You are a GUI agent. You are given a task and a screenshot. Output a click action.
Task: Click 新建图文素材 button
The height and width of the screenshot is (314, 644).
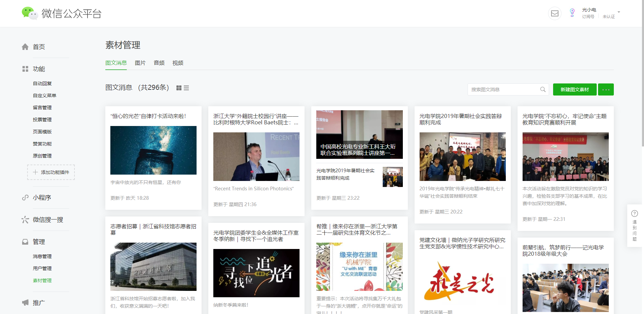tap(575, 89)
